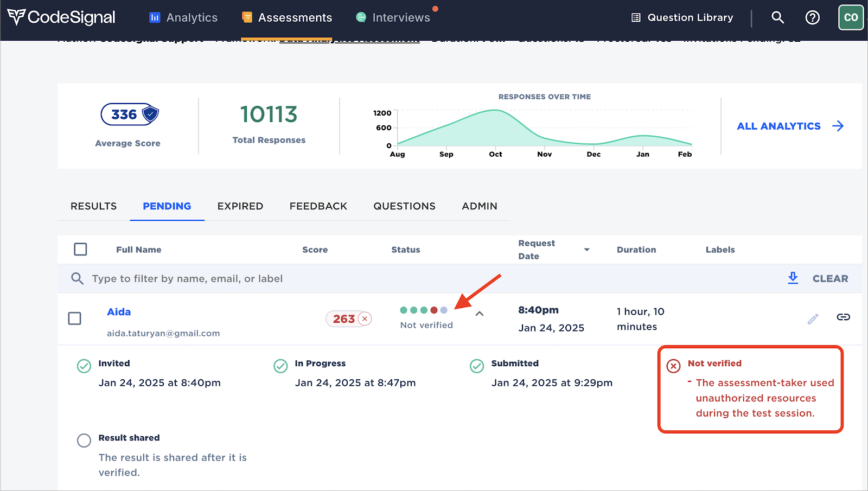Switch to the ADMIN tab
Image resolution: width=868 pixels, height=491 pixels.
(x=480, y=206)
